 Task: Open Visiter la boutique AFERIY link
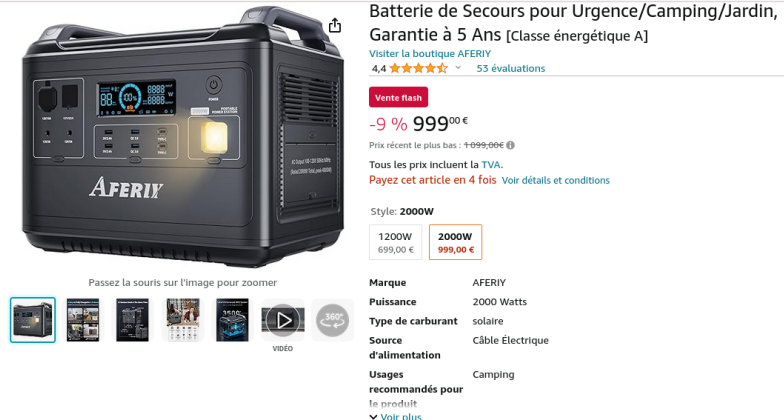coord(430,54)
